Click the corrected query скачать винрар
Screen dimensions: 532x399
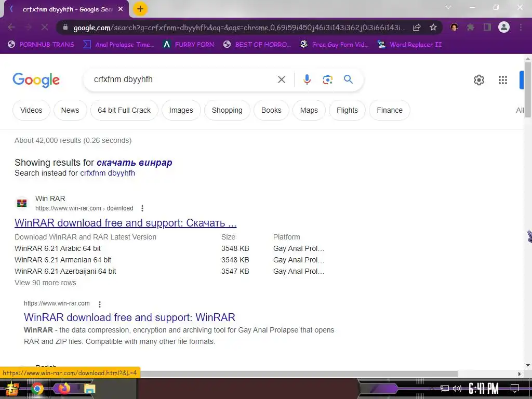coord(135,163)
